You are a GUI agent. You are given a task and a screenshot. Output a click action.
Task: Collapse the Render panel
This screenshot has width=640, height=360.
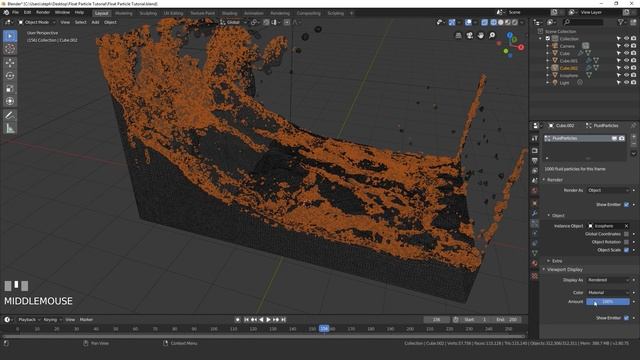click(555, 180)
